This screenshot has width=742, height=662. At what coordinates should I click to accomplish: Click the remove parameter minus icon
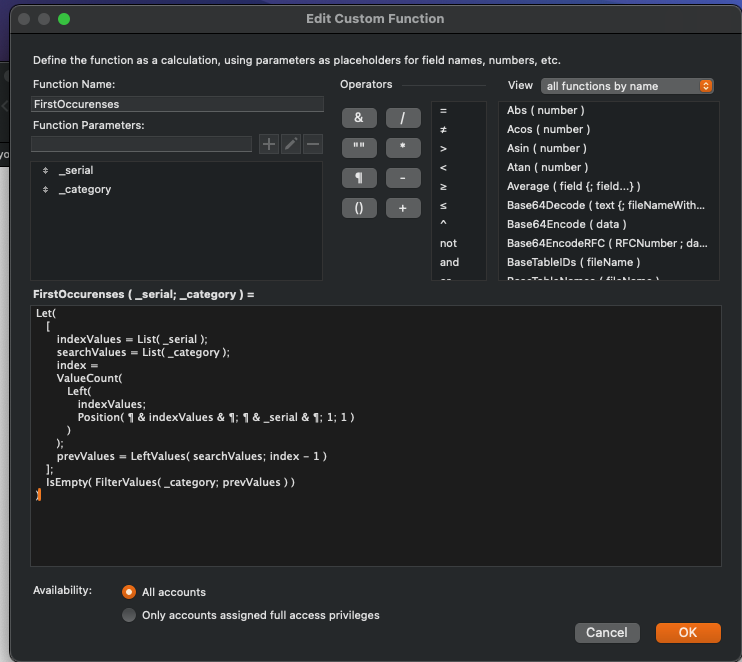(x=313, y=144)
